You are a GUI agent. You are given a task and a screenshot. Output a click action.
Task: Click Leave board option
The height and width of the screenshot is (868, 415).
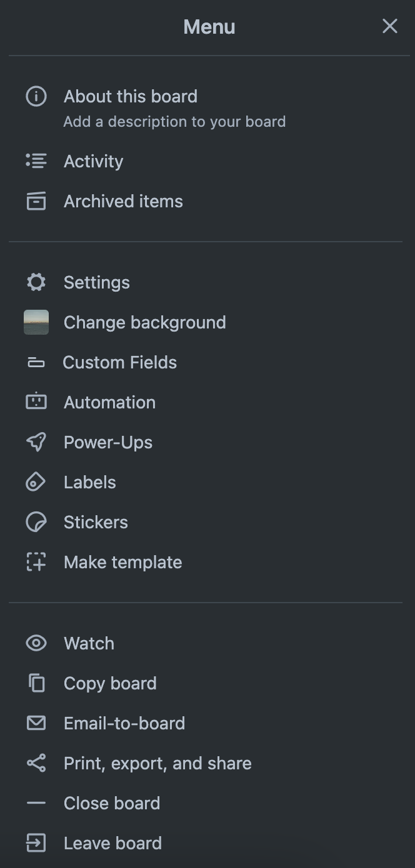pyautogui.click(x=112, y=843)
